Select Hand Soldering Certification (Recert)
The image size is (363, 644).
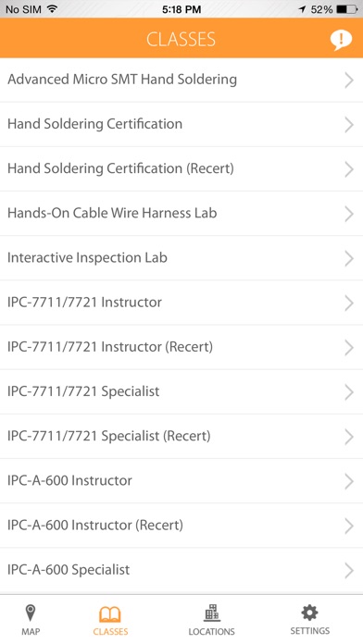point(181,168)
